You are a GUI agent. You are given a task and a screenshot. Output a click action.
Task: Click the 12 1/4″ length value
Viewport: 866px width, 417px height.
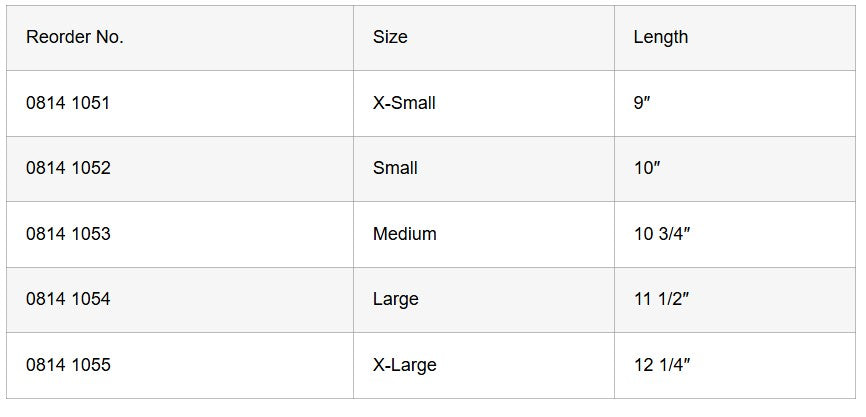[662, 365]
